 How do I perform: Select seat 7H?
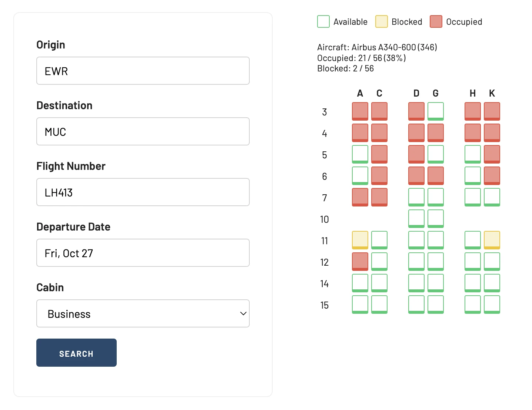point(473,197)
